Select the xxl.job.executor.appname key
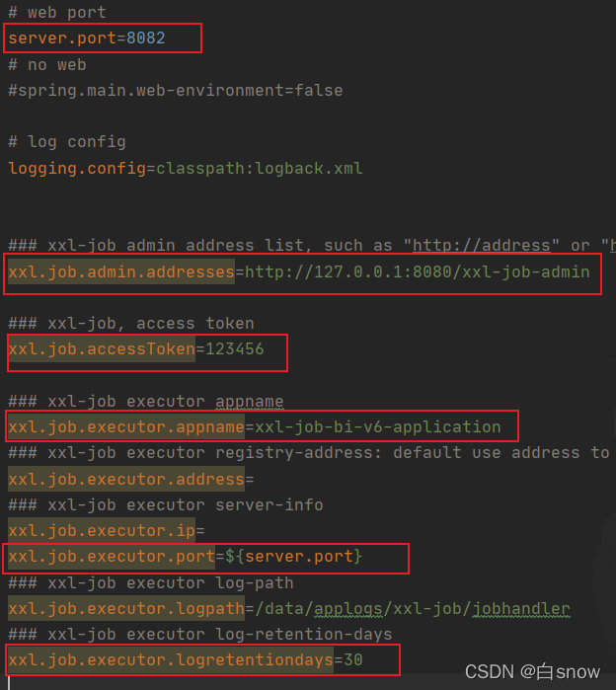 pyautogui.click(x=126, y=426)
